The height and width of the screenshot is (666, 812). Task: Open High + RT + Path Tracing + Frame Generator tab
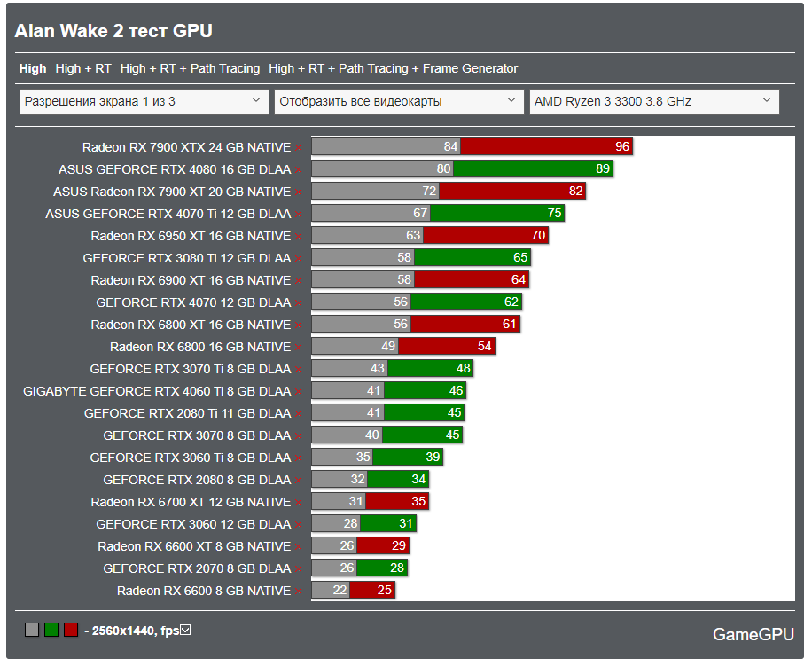pyautogui.click(x=393, y=68)
